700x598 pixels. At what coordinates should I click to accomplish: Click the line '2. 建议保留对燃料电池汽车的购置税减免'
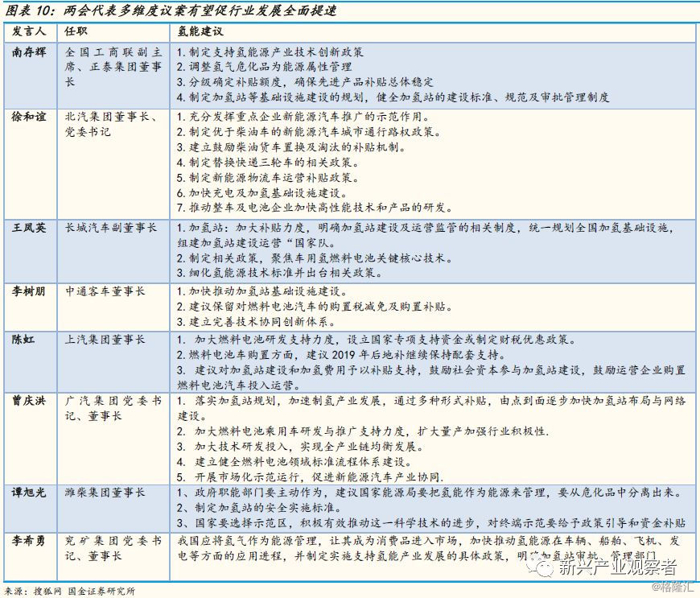tap(315, 307)
